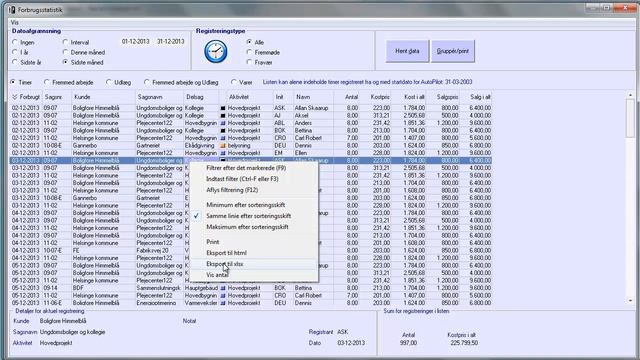Viewport: 640px width, 360px height.
Task: Select the Fremmøde radio button
Action: pos(249,52)
